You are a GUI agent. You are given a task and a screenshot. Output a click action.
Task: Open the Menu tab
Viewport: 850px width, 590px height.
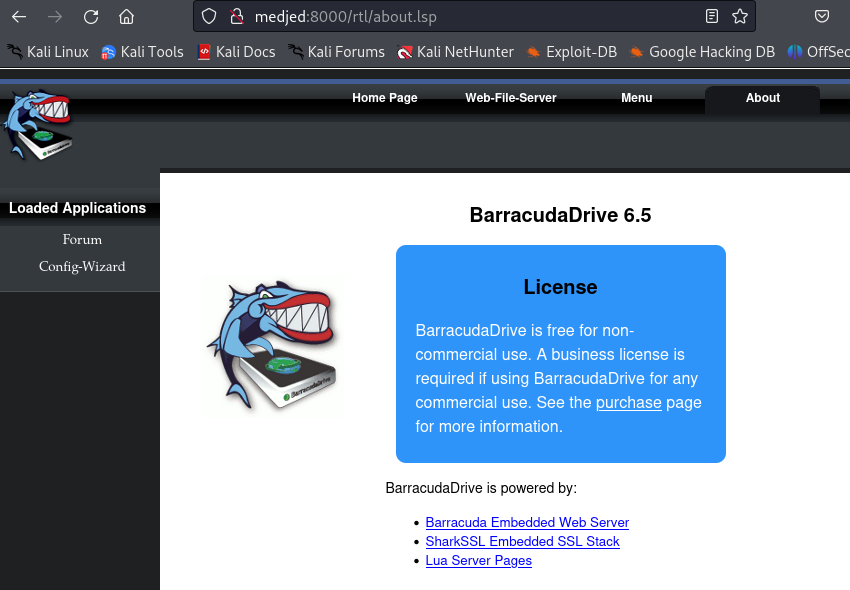[x=636, y=98]
